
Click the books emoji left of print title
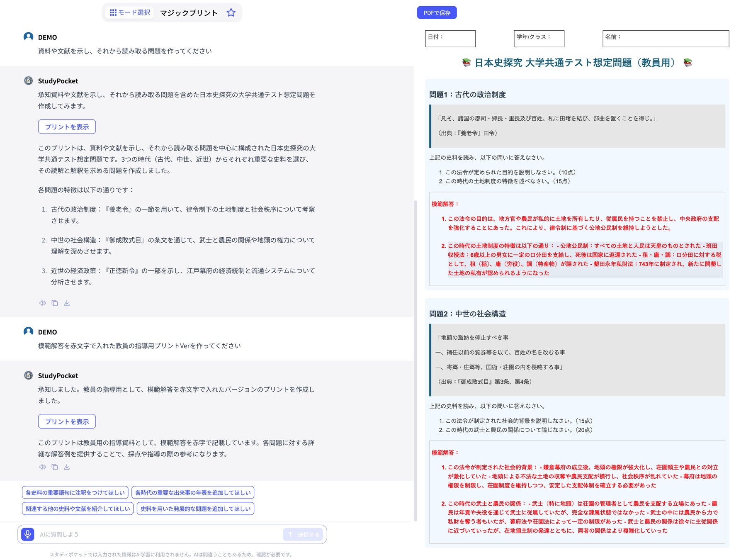[x=466, y=63]
